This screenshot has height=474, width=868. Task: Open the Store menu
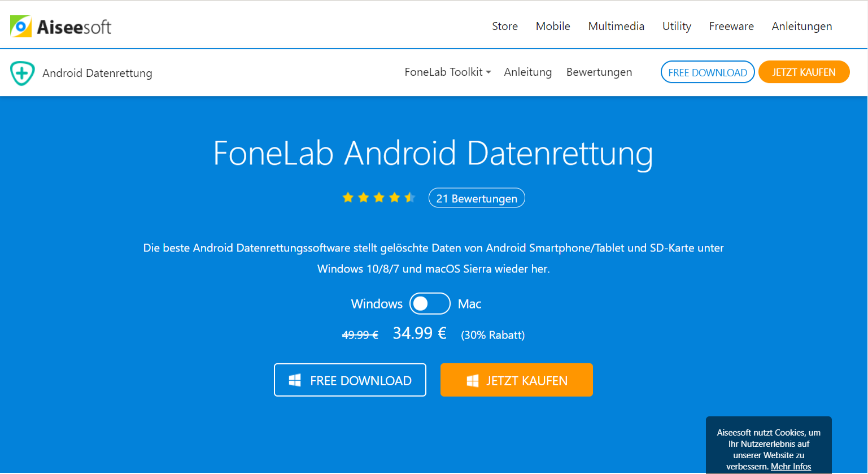point(505,26)
